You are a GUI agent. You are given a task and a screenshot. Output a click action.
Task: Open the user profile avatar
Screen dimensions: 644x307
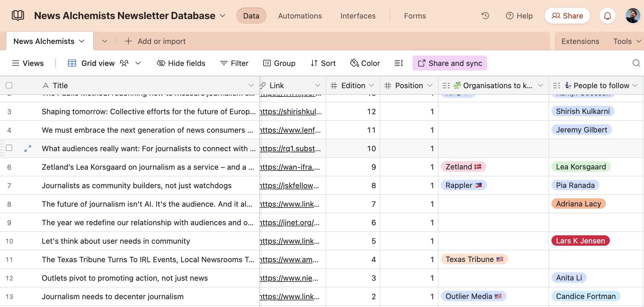pyautogui.click(x=633, y=16)
